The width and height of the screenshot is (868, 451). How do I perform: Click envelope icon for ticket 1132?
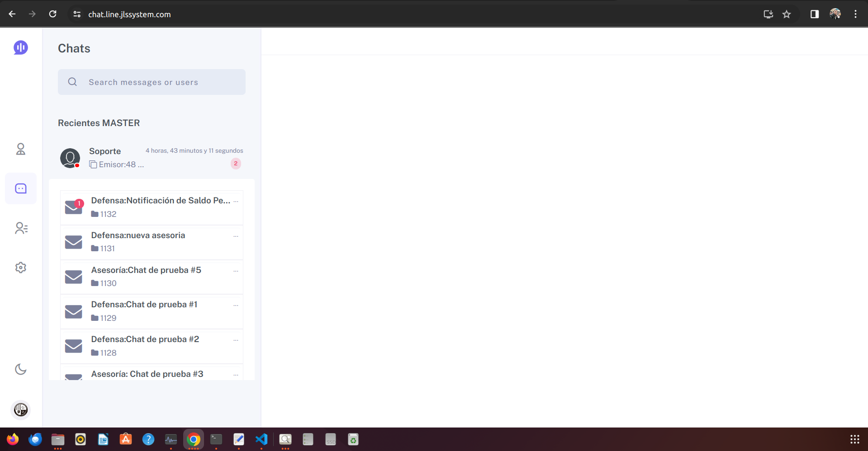(73, 207)
